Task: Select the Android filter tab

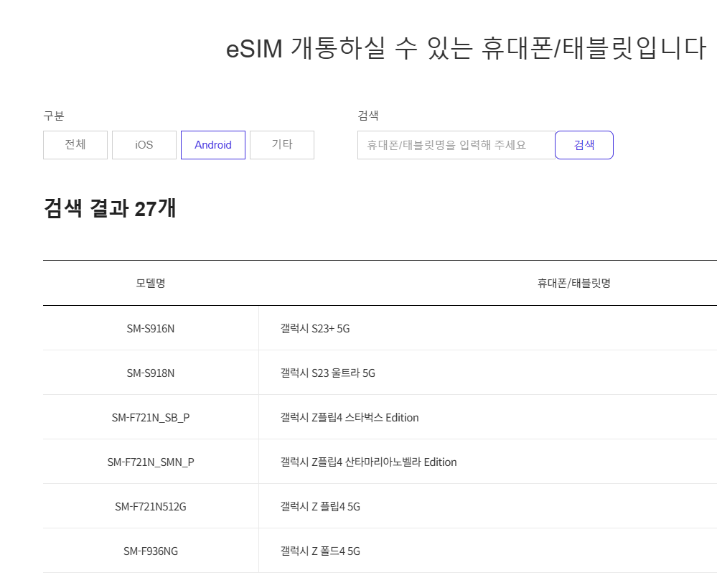Action: (213, 145)
